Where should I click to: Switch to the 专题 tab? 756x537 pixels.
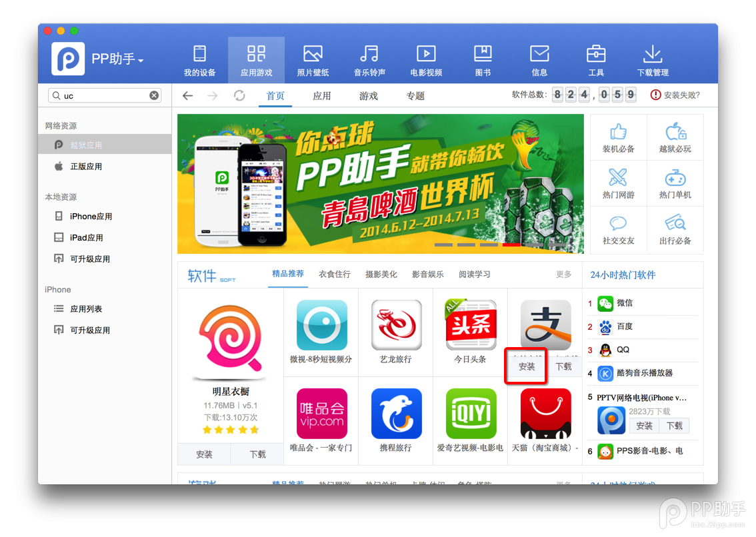[415, 95]
